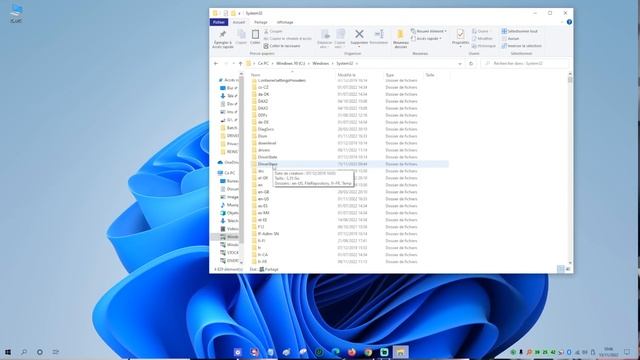640x360 pixels.
Task: Select Musique in navigation pane
Action: [x=229, y=205]
